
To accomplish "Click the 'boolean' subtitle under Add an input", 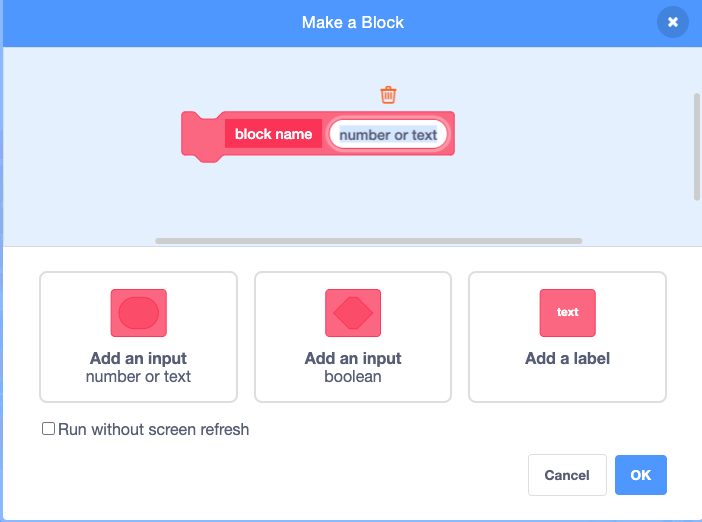I will click(x=353, y=377).
